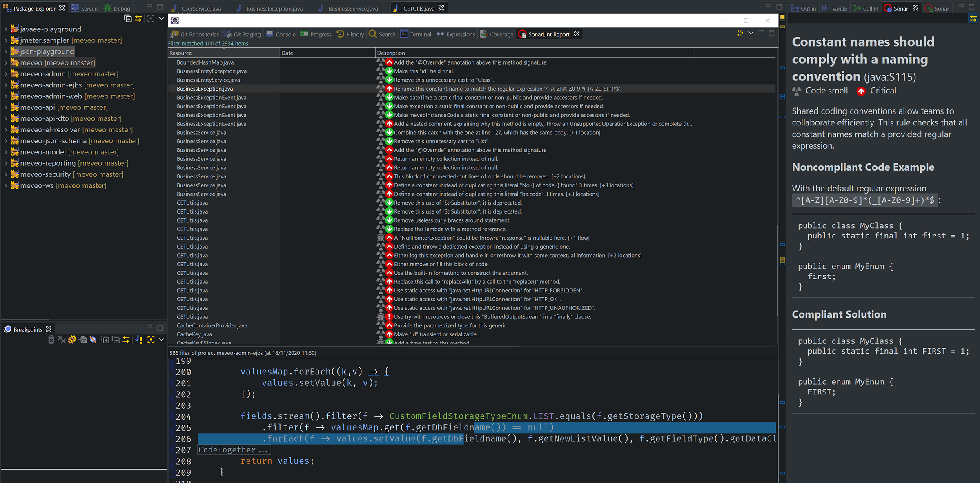Image resolution: width=980 pixels, height=483 pixels.
Task: Sort issues by Date column header
Action: (x=327, y=53)
